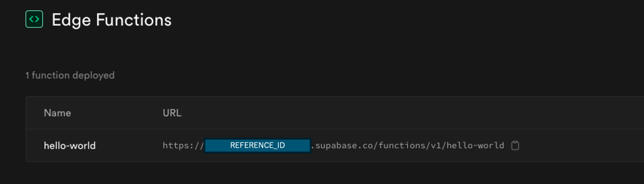Click "hello-world" at the end of the URL

coord(476,146)
